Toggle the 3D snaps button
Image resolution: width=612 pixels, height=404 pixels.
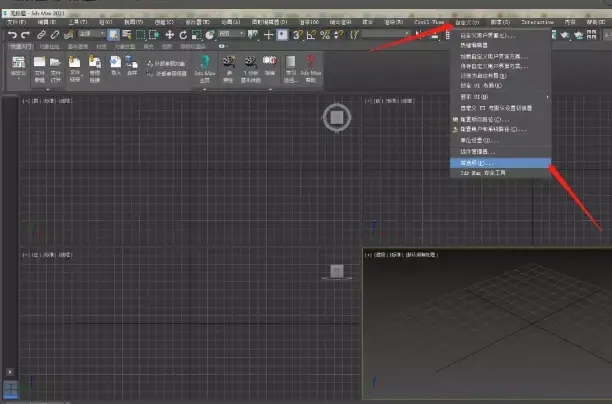click(297, 34)
